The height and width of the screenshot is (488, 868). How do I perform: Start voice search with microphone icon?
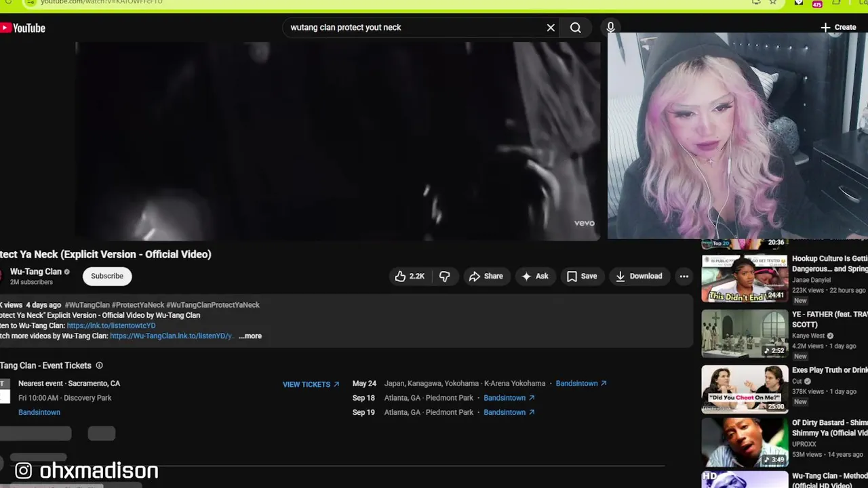(610, 27)
